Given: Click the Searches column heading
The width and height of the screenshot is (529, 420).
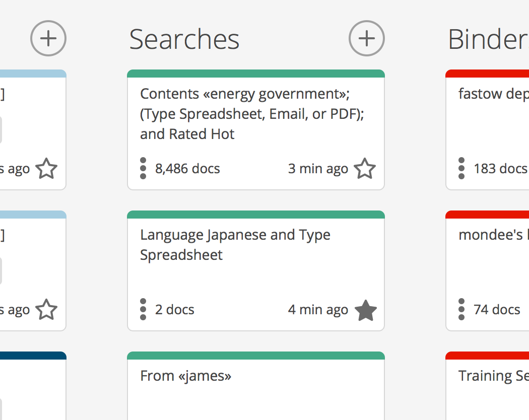Looking at the screenshot, I should 184,39.
